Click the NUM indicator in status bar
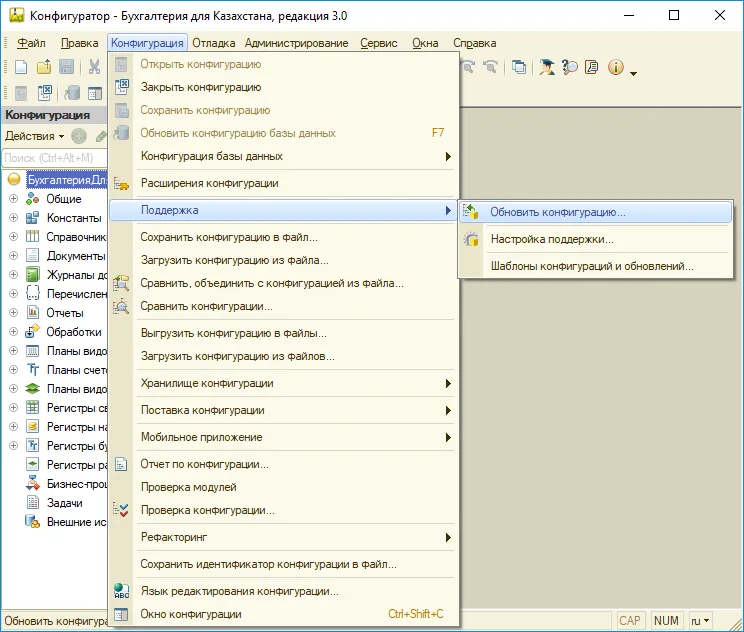744x632 pixels. [x=666, y=621]
